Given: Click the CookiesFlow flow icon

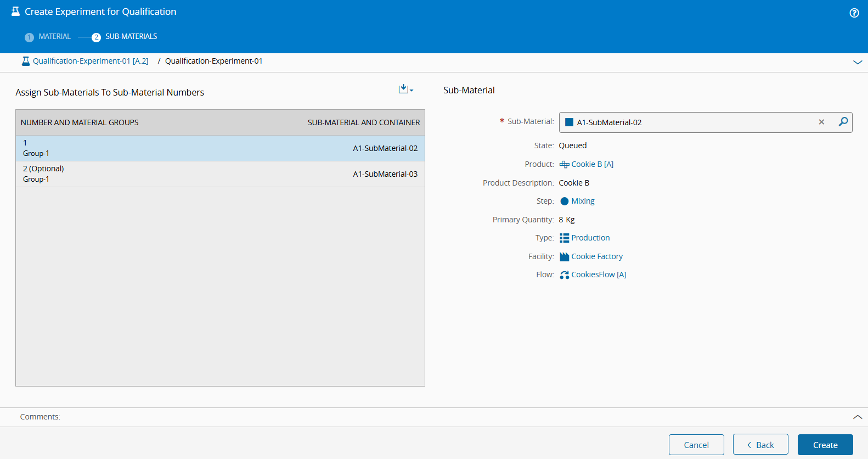Looking at the screenshot, I should (x=564, y=275).
